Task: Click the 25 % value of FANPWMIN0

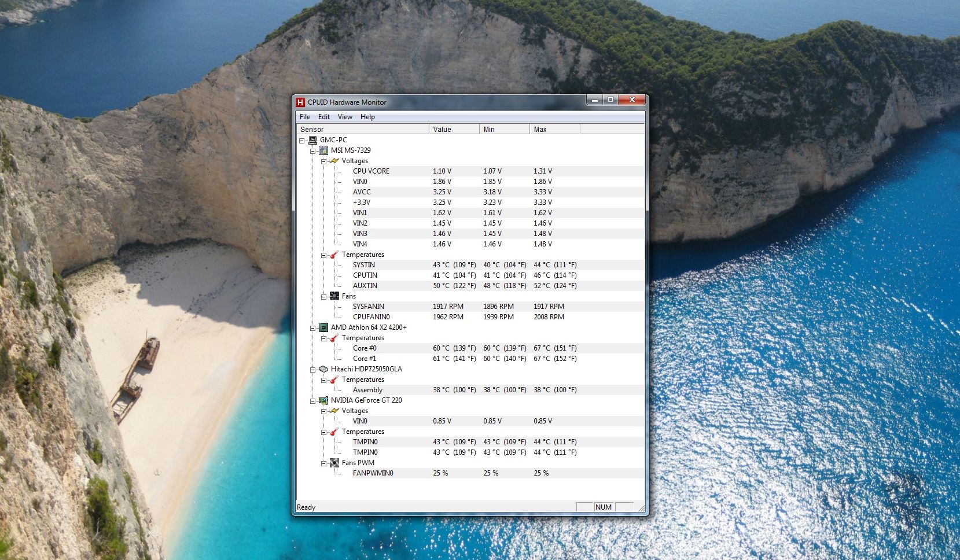Action: [440, 473]
